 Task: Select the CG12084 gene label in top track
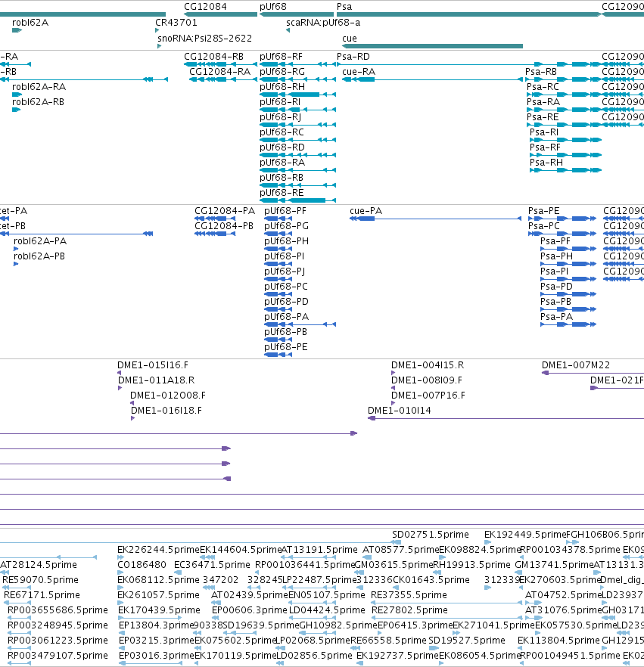click(x=205, y=7)
